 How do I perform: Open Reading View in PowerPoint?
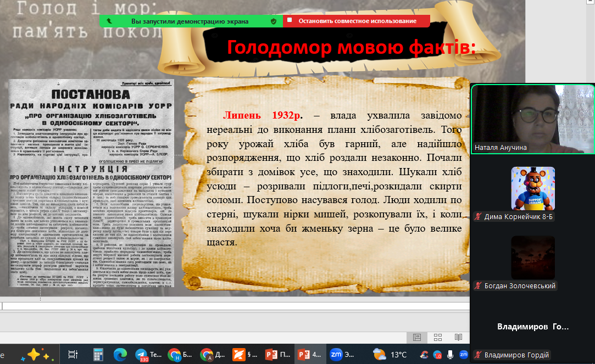pyautogui.click(x=458, y=337)
